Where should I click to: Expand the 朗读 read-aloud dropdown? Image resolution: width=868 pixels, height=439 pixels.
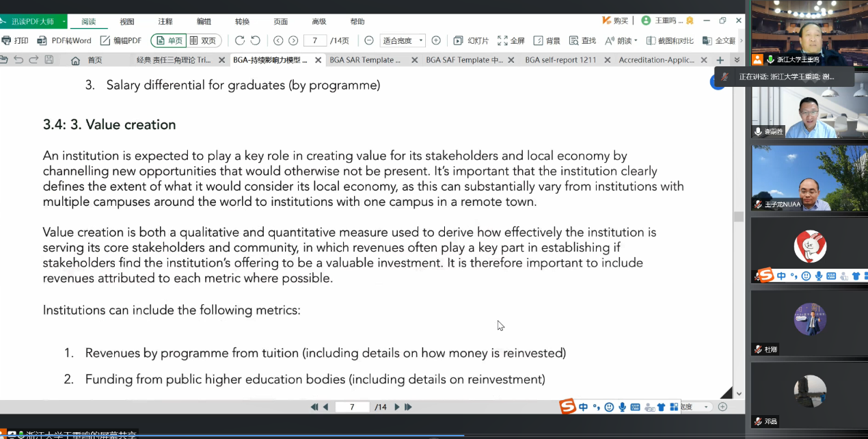point(636,40)
